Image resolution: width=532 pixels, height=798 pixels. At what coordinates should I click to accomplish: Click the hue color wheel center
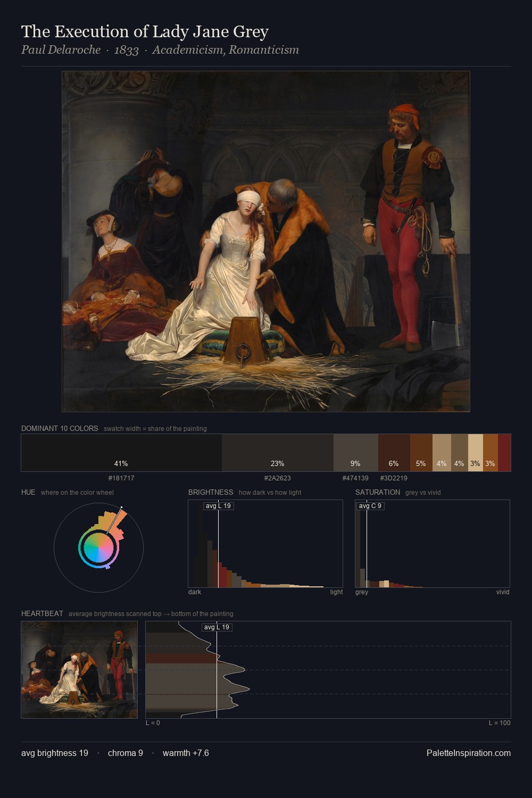98,547
